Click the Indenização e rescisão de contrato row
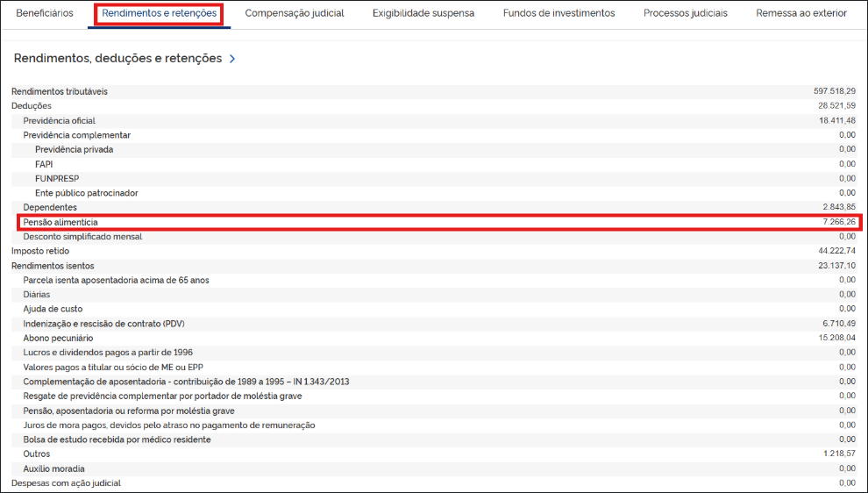Viewport: 868px width, 493px height. pos(434,324)
